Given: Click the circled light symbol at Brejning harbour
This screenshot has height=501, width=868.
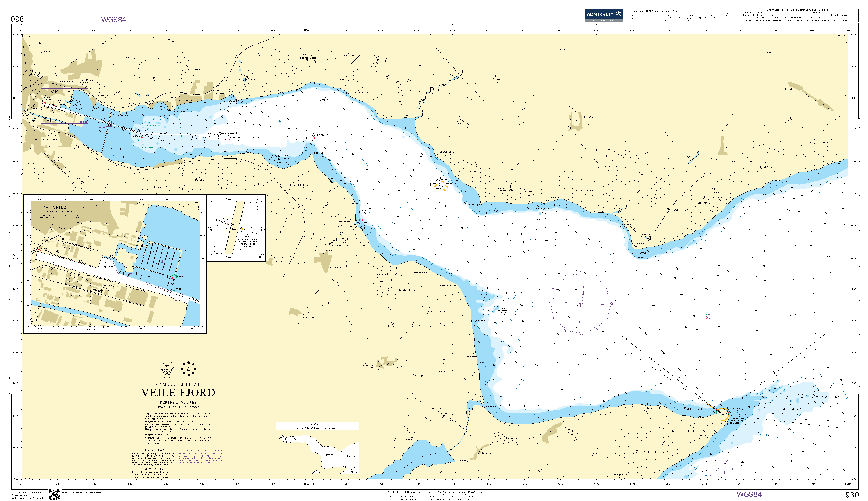Looking at the screenshot, I should coord(361,226).
